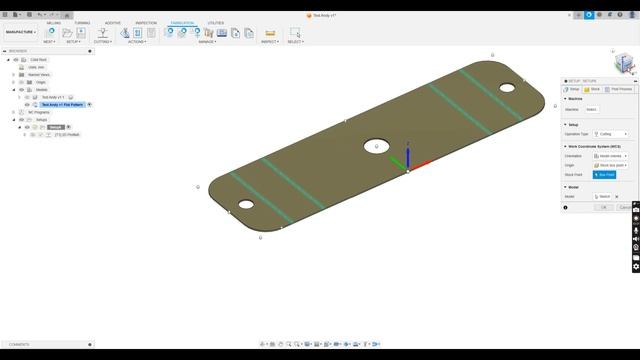Screen dimensions: 640x360
Task: Click the info icon at Setup dialog bottom
Action: click(565, 207)
